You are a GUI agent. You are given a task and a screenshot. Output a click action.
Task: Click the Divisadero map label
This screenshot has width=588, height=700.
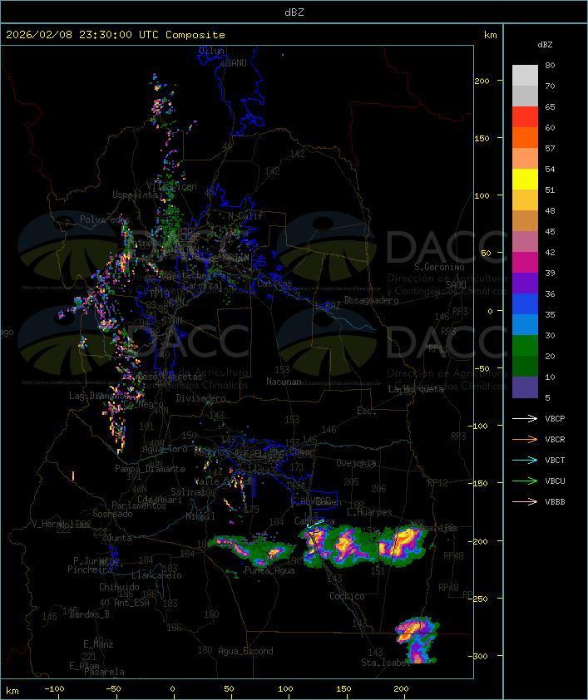point(200,397)
